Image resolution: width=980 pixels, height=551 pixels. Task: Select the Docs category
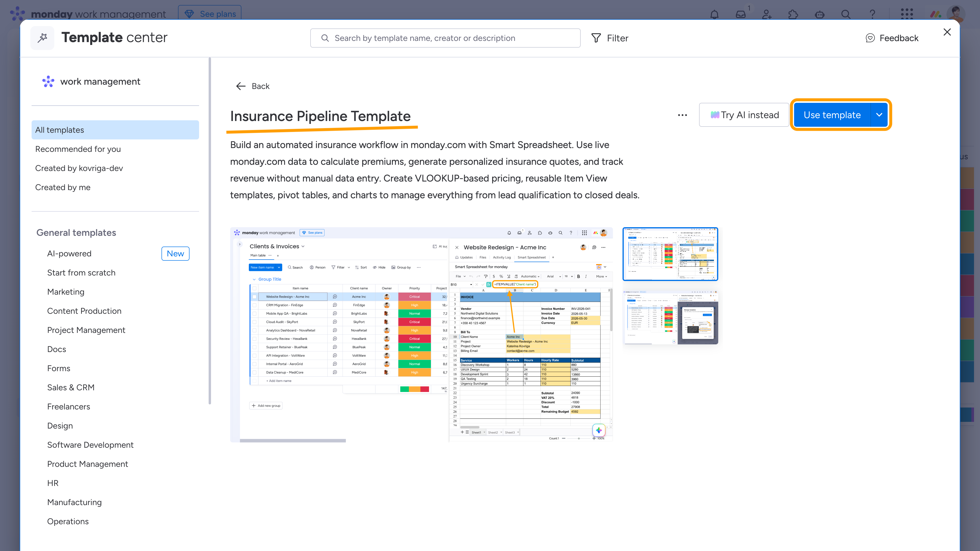(x=57, y=349)
